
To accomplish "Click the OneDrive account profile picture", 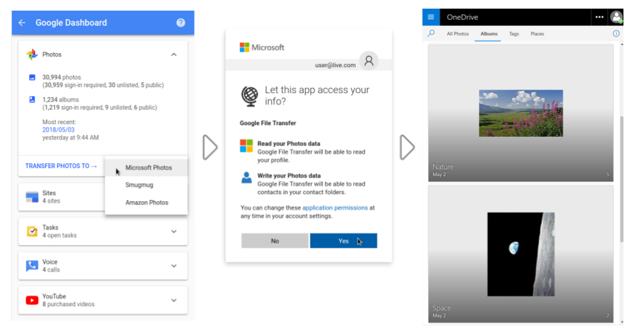I will (x=616, y=17).
